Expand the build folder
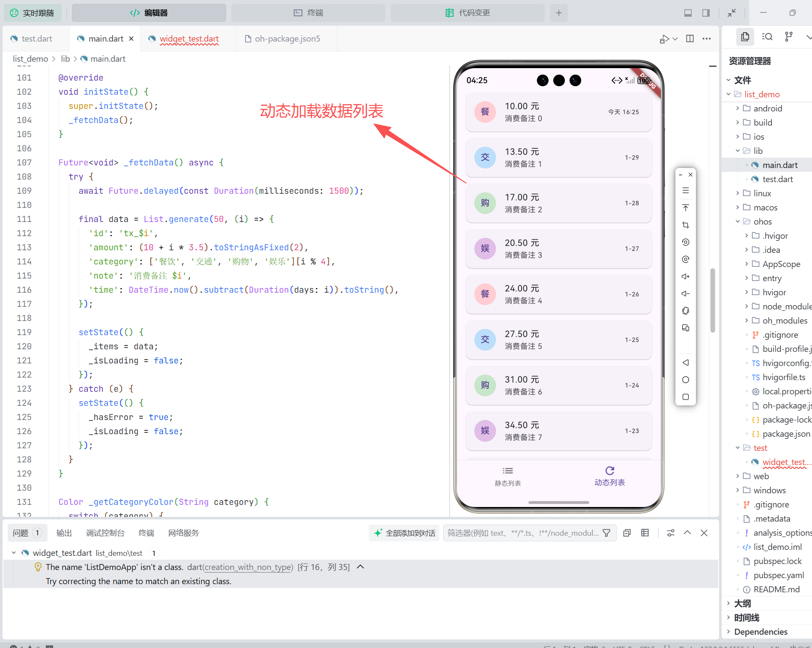The height and width of the screenshot is (648, 812). coord(737,123)
